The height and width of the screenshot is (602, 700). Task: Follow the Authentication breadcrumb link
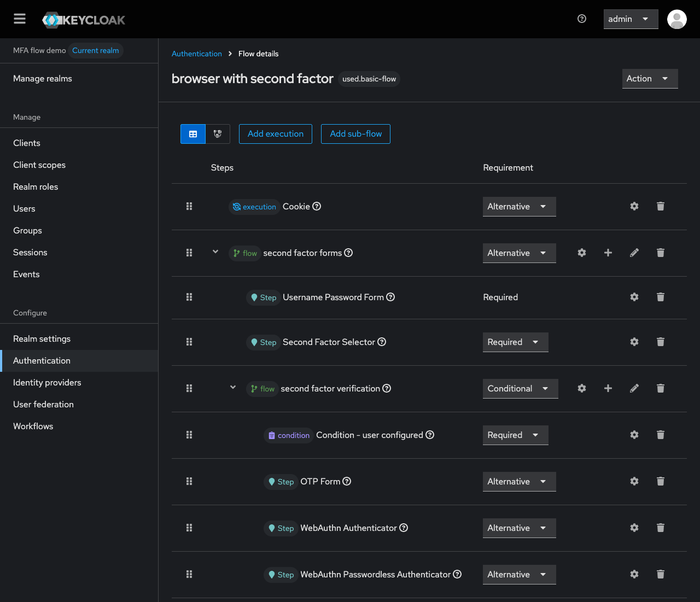point(197,54)
